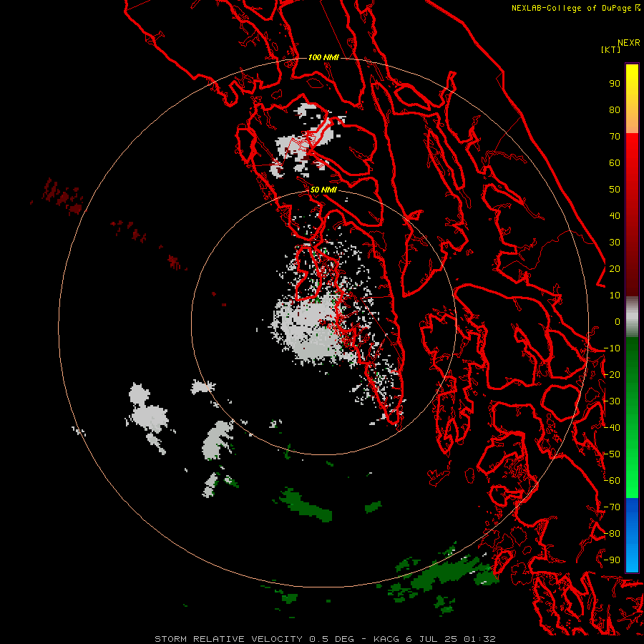Click the 100 NMI range ring label
Screen dimensions: 644x644
pos(323,57)
